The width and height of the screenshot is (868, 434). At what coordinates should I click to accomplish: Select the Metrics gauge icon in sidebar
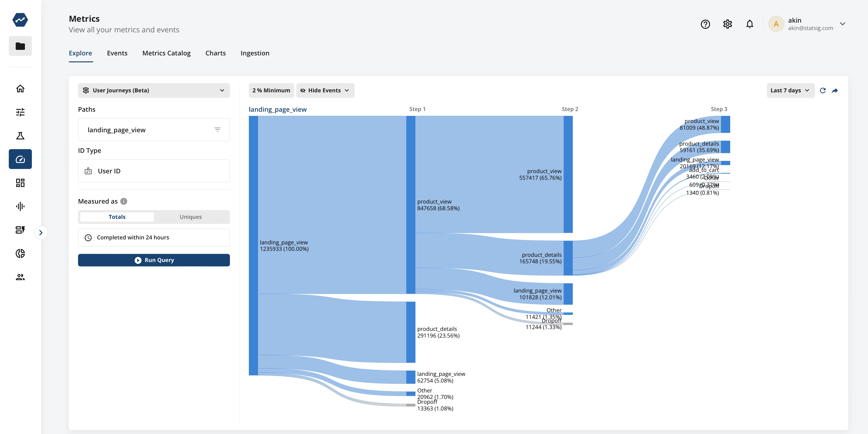(x=20, y=159)
